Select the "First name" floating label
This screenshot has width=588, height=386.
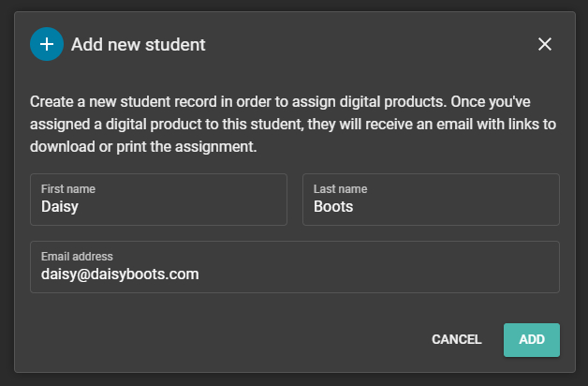coord(68,188)
